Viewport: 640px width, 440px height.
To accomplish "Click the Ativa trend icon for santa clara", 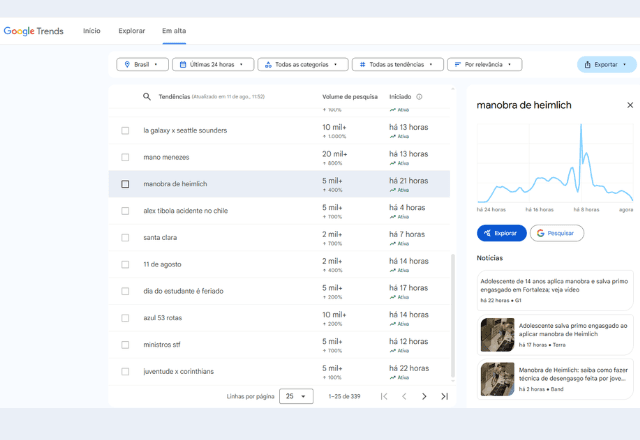I will point(393,244).
